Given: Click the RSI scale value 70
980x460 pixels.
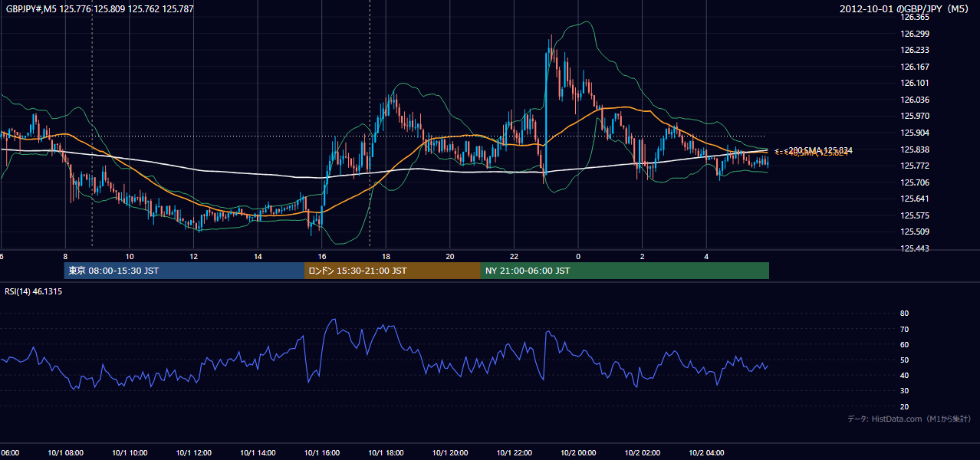Looking at the screenshot, I should [904, 329].
